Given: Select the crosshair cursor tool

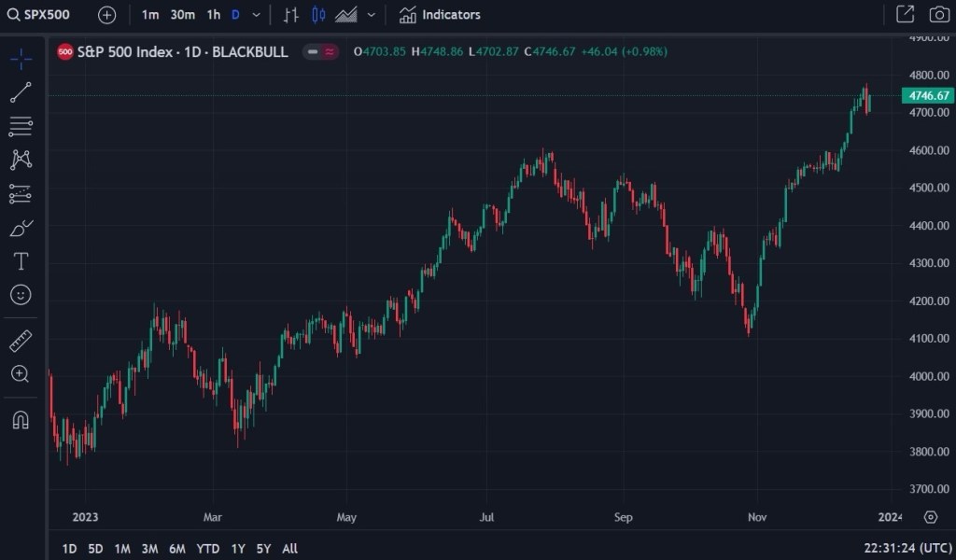Looking at the screenshot, I should point(21,59).
